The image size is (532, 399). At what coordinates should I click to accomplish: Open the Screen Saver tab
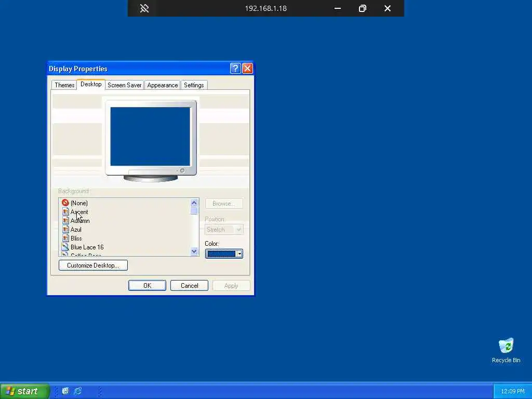tap(124, 85)
